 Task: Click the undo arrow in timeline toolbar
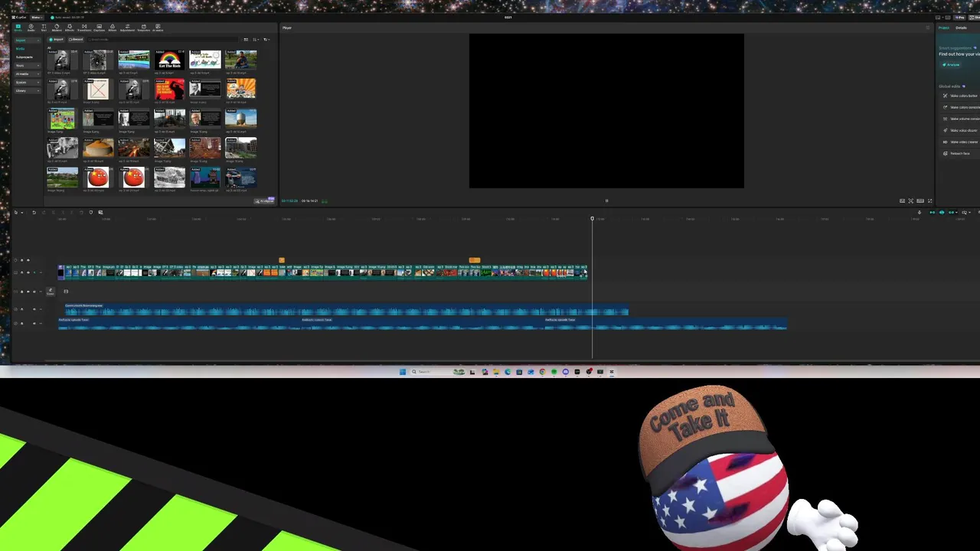(x=34, y=212)
